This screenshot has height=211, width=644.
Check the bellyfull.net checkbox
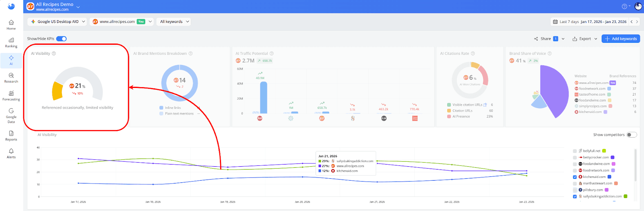pos(575,151)
